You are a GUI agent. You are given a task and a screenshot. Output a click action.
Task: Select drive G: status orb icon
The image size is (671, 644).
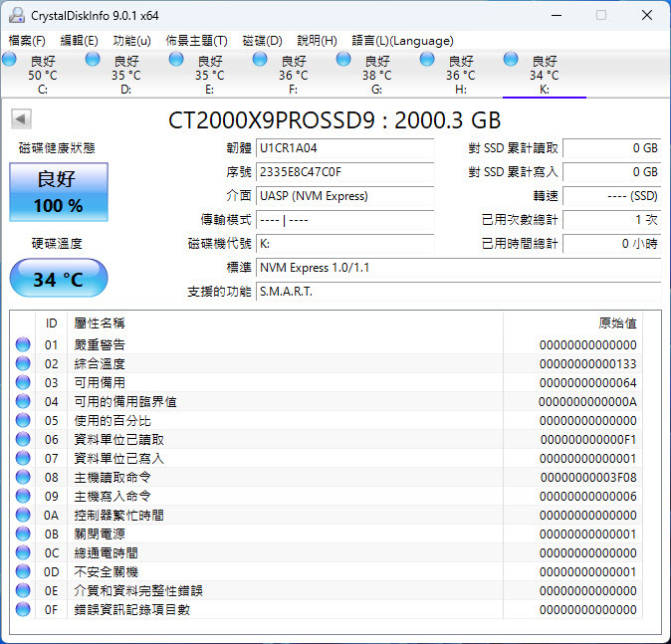coord(343,61)
